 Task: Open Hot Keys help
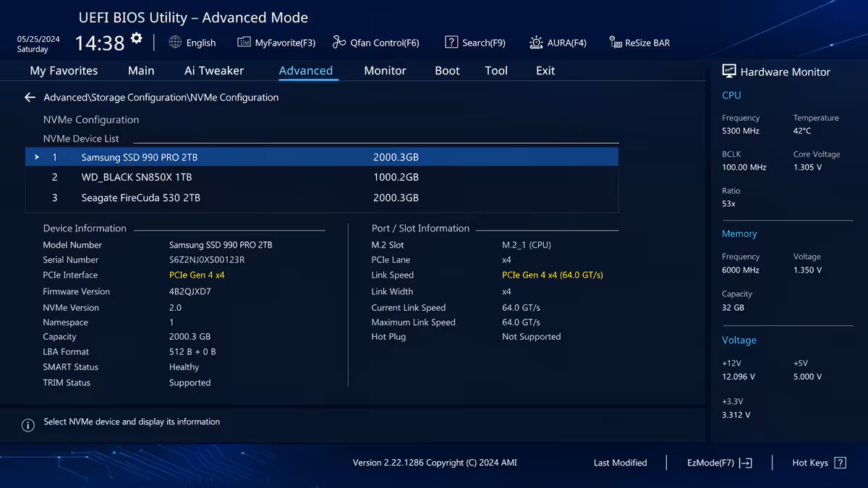810,463
